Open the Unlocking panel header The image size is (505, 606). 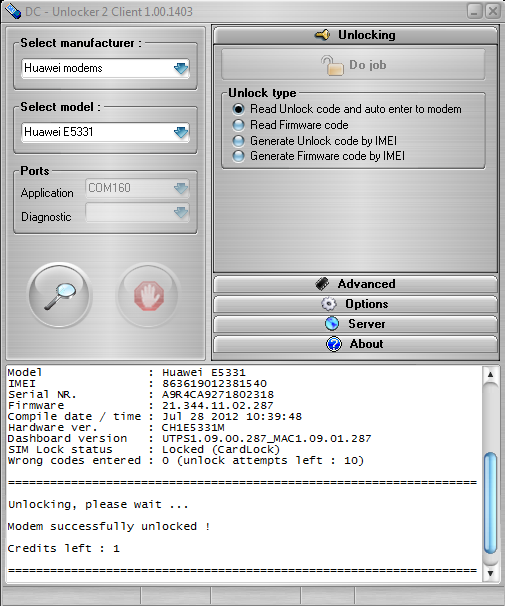point(355,35)
